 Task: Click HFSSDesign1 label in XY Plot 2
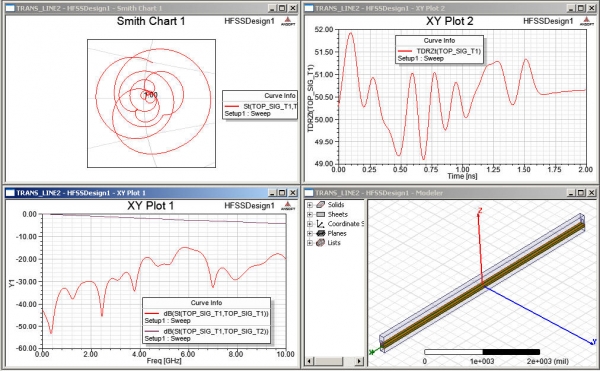[548, 21]
